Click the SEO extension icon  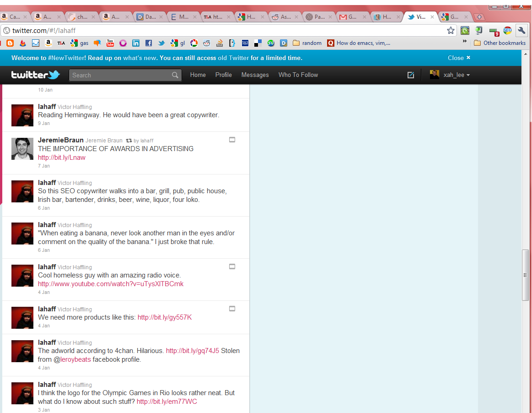(x=507, y=31)
